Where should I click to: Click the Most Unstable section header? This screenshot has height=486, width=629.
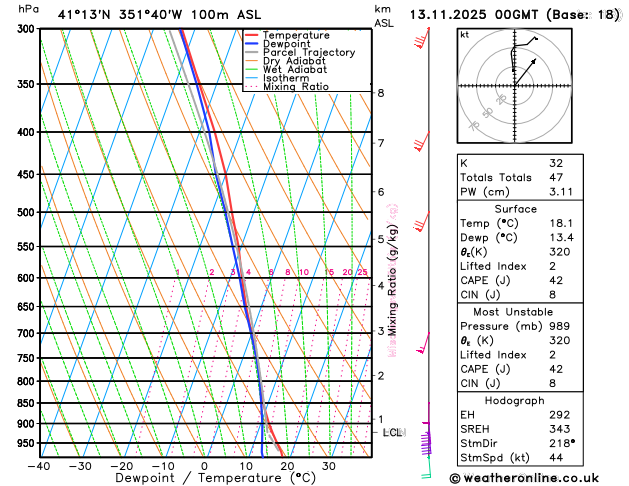point(513,312)
